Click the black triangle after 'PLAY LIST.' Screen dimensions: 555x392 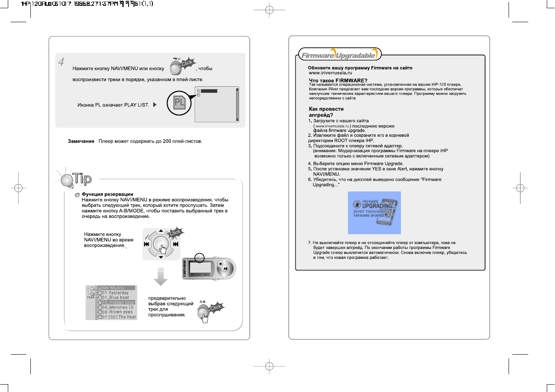click(155, 105)
